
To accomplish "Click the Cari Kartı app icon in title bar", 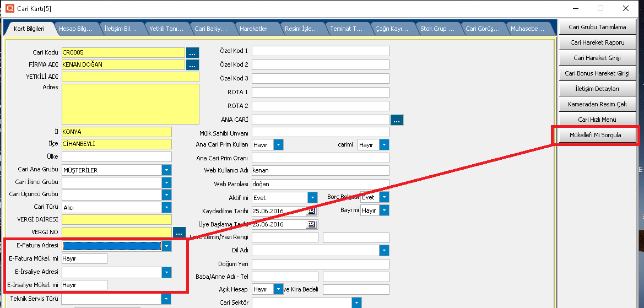I will click(9, 8).
